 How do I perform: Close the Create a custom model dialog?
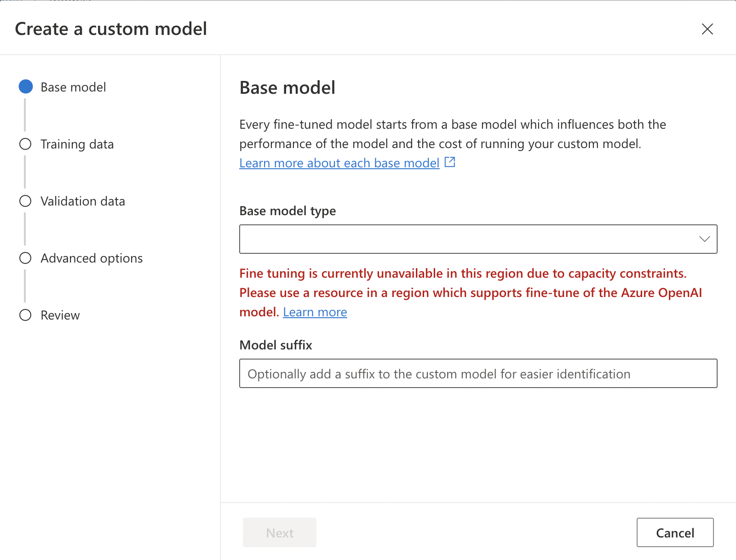(707, 29)
